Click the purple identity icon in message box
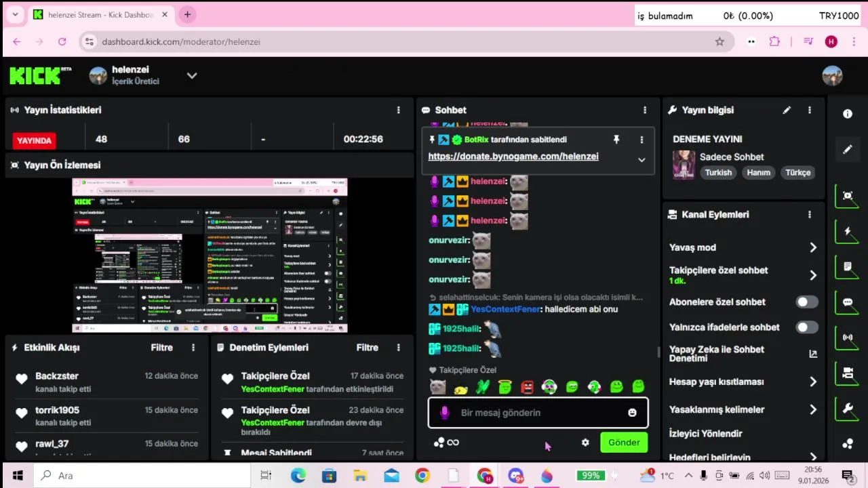 click(445, 412)
